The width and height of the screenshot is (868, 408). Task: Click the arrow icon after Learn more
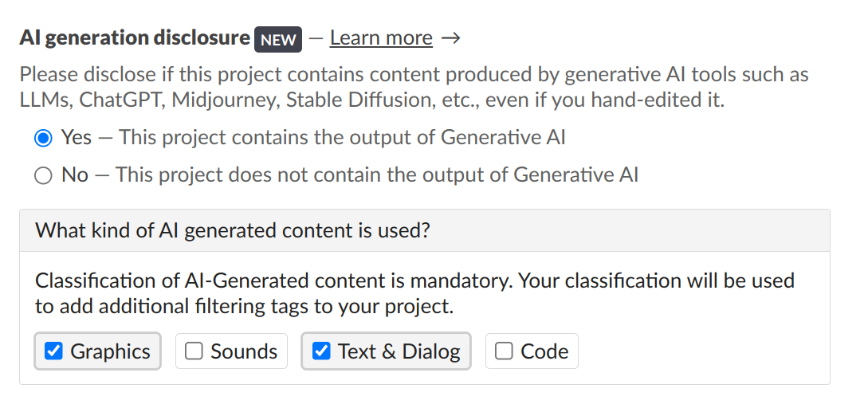click(x=451, y=38)
